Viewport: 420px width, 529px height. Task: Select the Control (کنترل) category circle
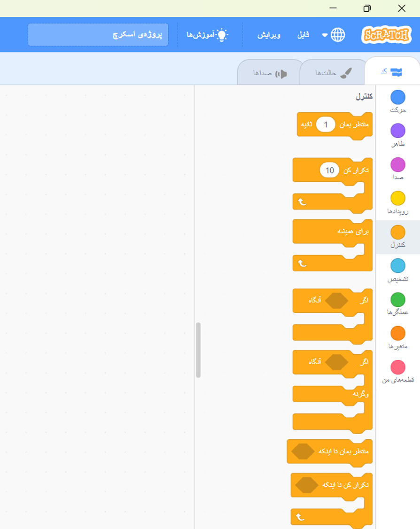(x=398, y=232)
